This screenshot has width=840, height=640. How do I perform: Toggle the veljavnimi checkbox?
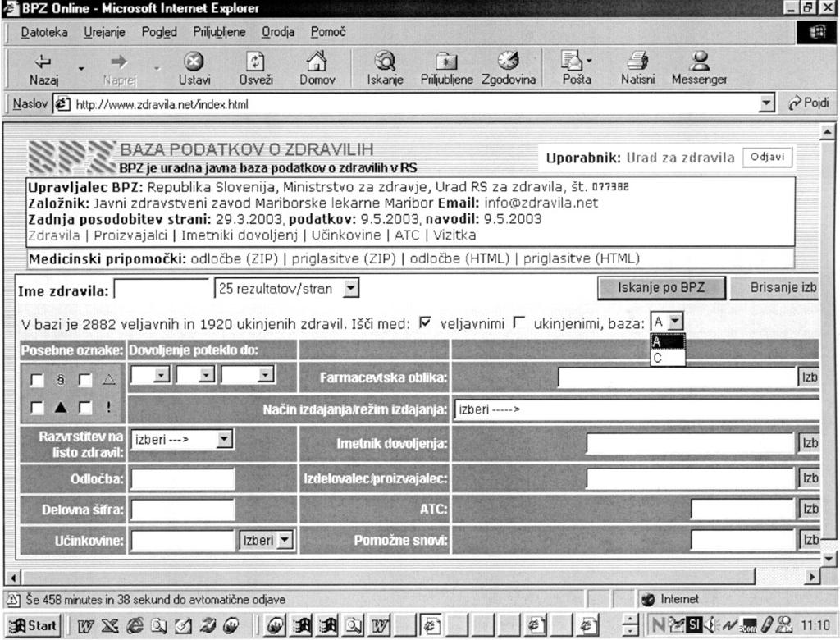pos(425,322)
